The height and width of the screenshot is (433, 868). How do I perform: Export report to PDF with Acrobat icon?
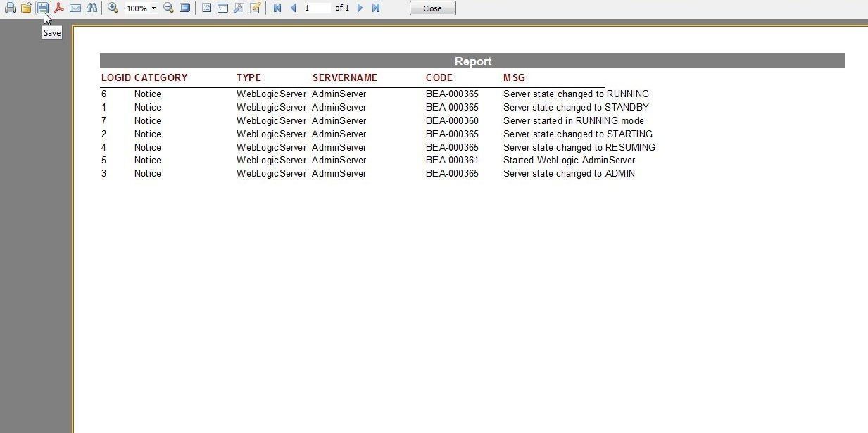(x=58, y=8)
